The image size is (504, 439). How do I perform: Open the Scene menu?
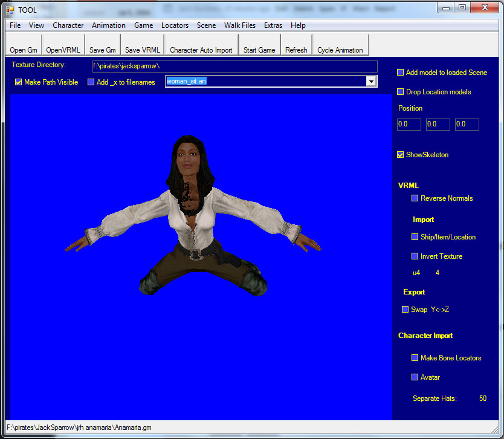point(206,25)
